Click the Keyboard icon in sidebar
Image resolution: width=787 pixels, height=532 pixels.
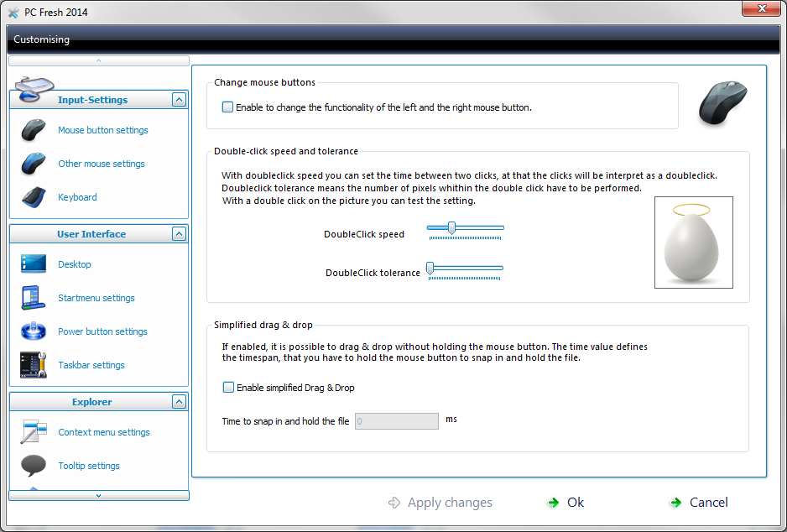coord(34,197)
